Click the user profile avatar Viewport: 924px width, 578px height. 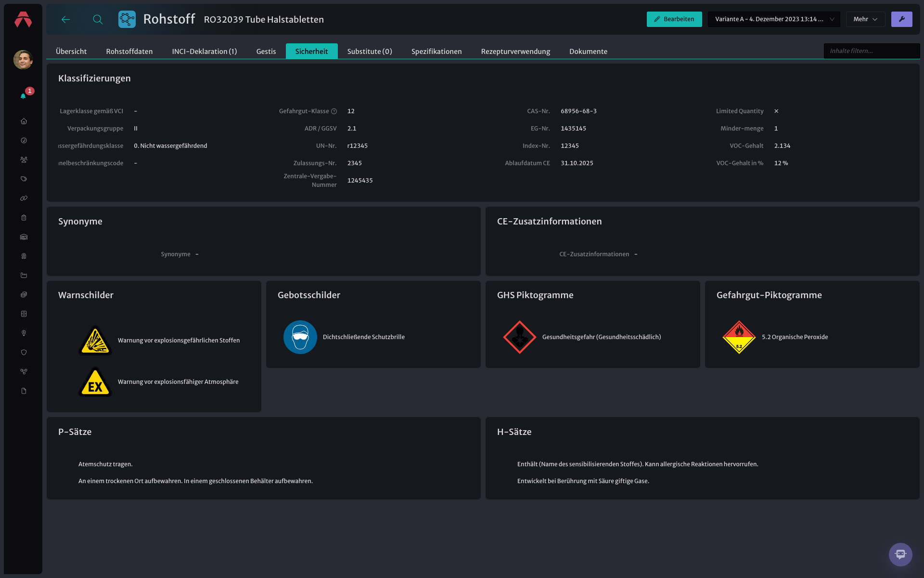click(23, 60)
